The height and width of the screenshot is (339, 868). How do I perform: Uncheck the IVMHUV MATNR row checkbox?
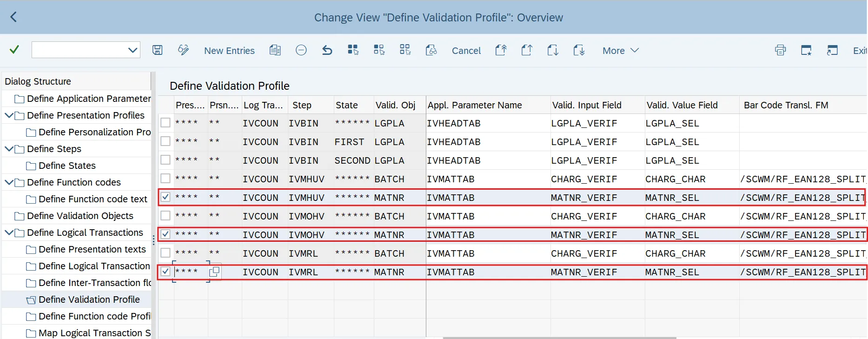click(166, 197)
